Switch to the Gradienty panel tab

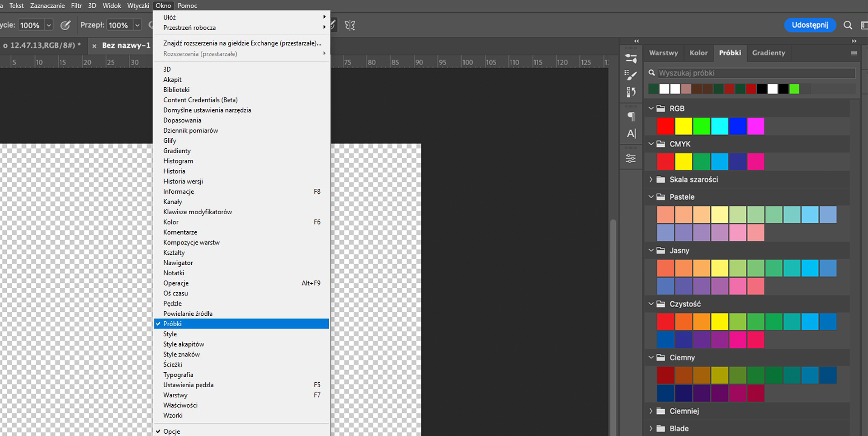(x=769, y=53)
